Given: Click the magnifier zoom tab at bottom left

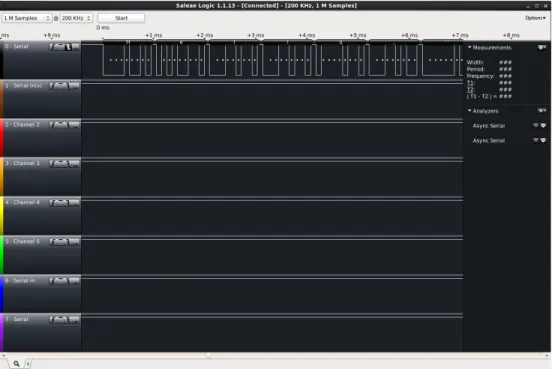Looking at the screenshot, I should [16, 364].
